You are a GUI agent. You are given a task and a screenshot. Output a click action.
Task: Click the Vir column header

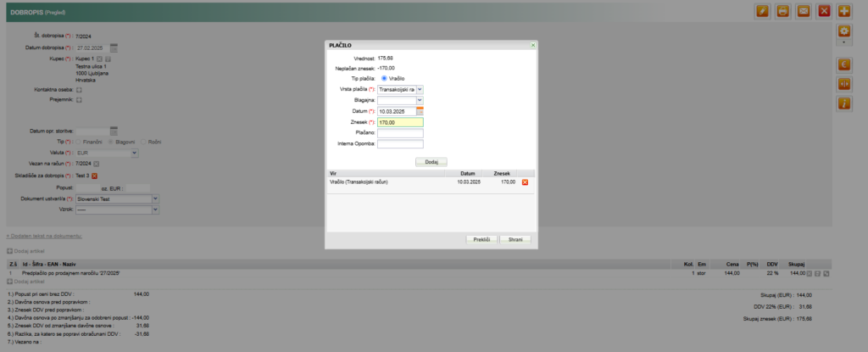pos(386,174)
